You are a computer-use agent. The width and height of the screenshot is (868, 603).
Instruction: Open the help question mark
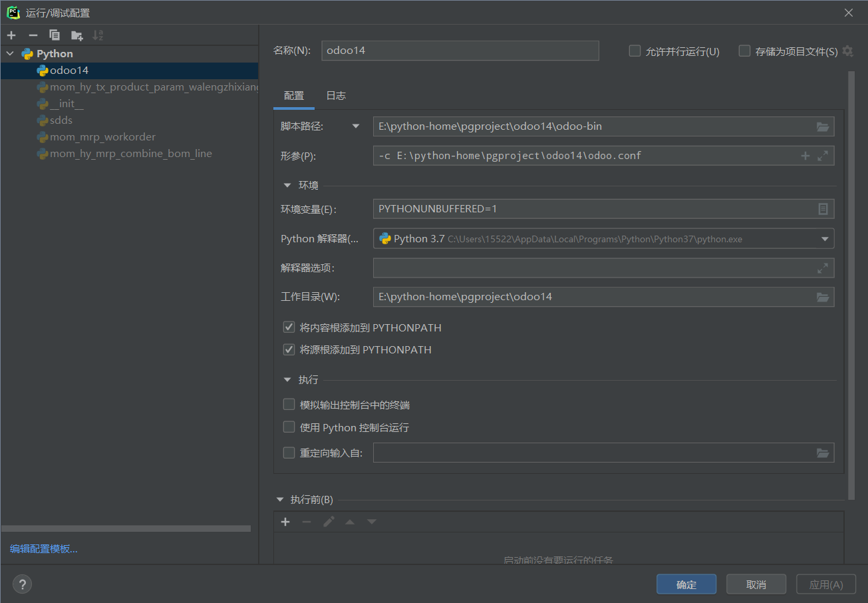[22, 584]
